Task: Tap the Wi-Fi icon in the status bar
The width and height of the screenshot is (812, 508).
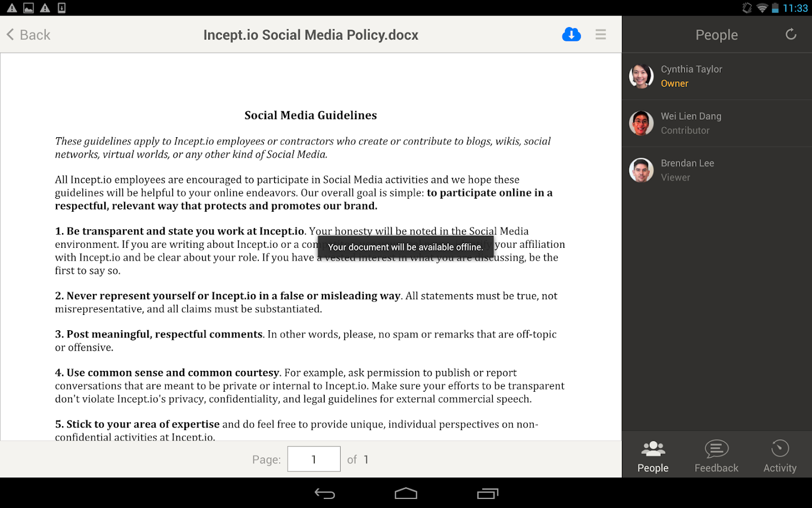Action: [762, 8]
